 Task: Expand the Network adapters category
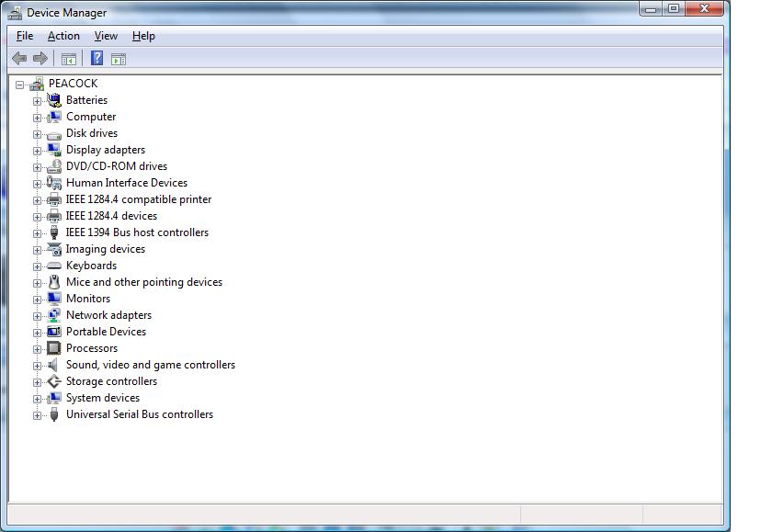38,315
